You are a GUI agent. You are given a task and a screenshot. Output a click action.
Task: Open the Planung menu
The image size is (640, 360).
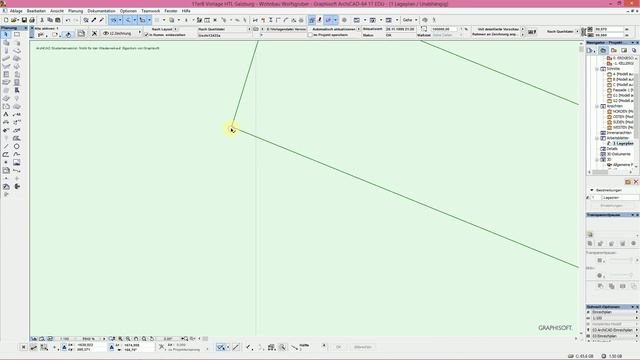[76, 11]
